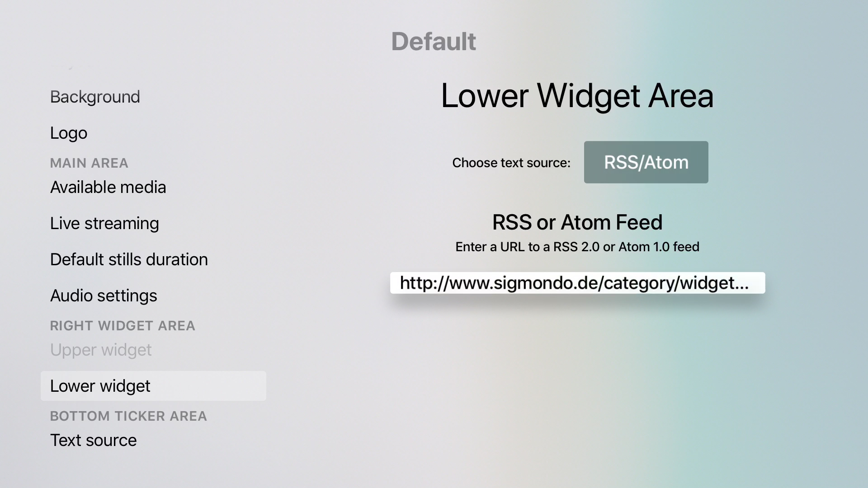This screenshot has width=868, height=488.
Task: Click the Default page title
Action: pos(433,42)
